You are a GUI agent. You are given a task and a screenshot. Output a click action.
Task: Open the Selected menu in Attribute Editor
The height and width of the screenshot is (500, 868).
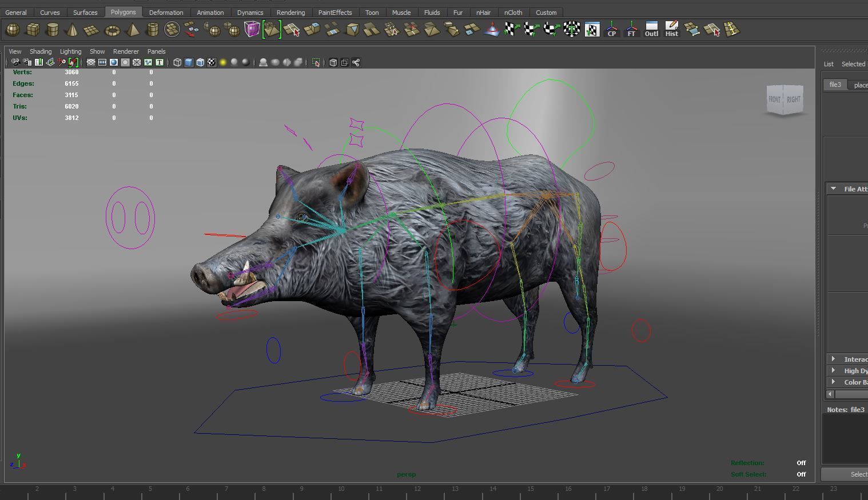853,64
